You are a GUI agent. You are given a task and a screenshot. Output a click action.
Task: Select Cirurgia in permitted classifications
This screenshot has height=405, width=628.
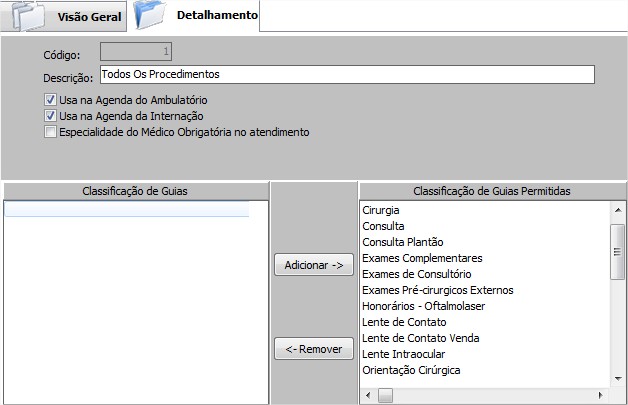[382, 211]
